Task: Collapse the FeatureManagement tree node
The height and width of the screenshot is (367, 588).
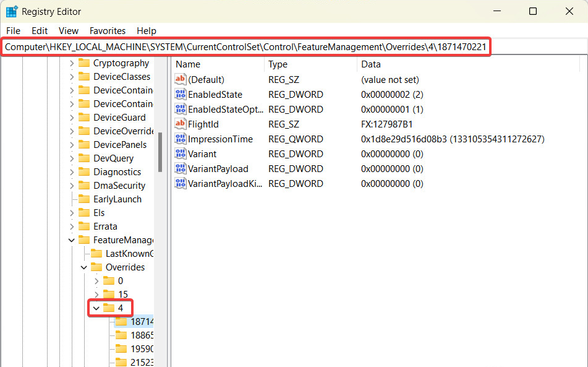Action: coord(72,240)
